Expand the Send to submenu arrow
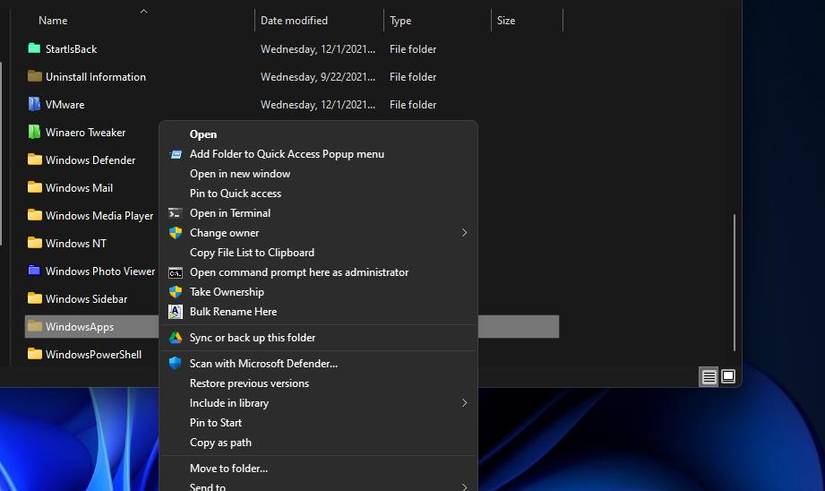The height and width of the screenshot is (491, 825). click(464, 487)
